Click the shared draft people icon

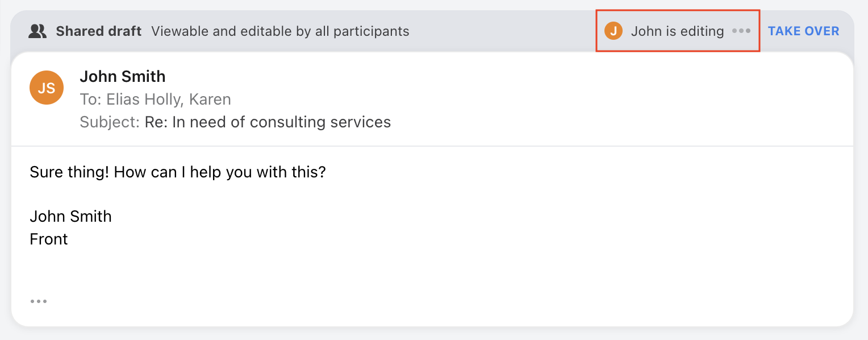pos(37,31)
